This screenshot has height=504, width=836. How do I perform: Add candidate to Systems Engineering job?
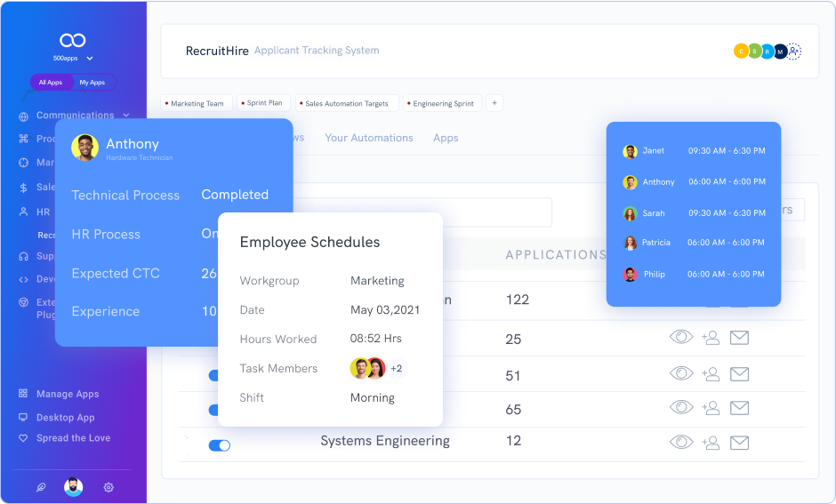coord(711,443)
